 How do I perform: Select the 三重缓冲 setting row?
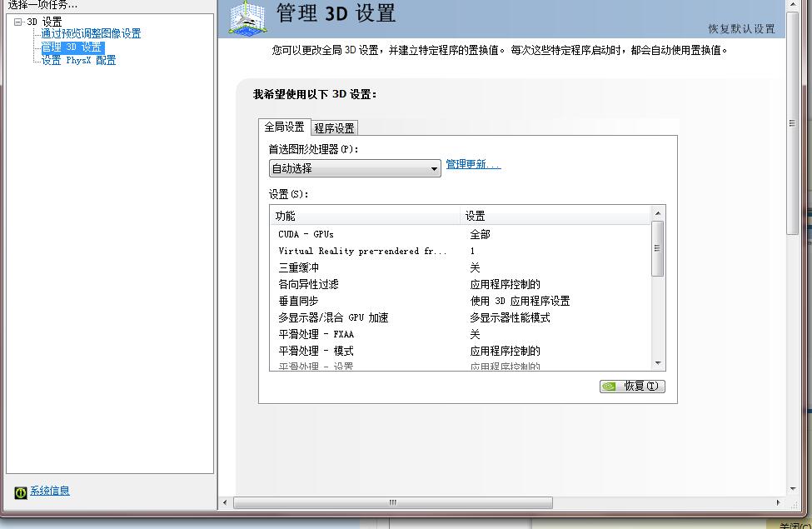[x=460, y=267]
